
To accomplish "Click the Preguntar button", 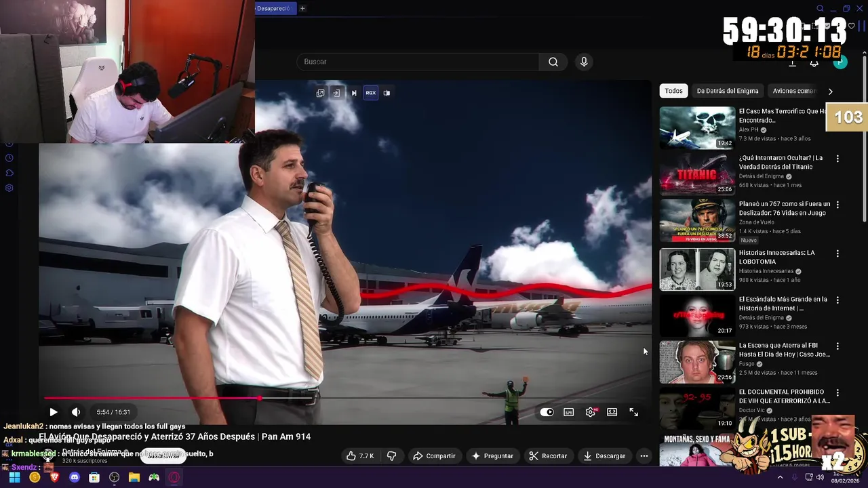I will 492,456.
